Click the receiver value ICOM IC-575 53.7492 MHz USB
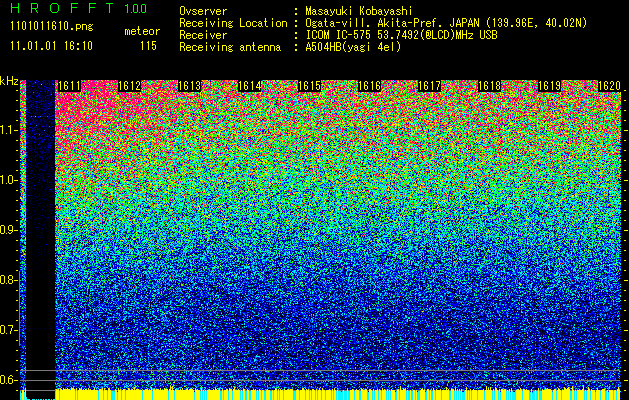The image size is (629, 400). click(x=401, y=35)
